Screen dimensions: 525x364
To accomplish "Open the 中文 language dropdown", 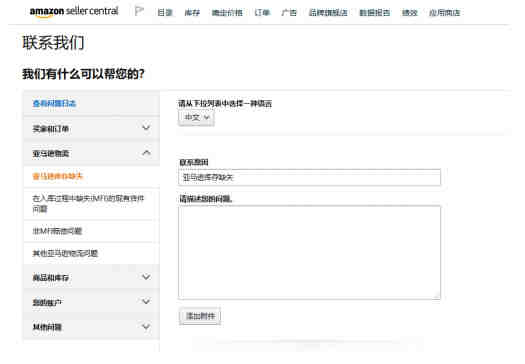I will [x=196, y=118].
